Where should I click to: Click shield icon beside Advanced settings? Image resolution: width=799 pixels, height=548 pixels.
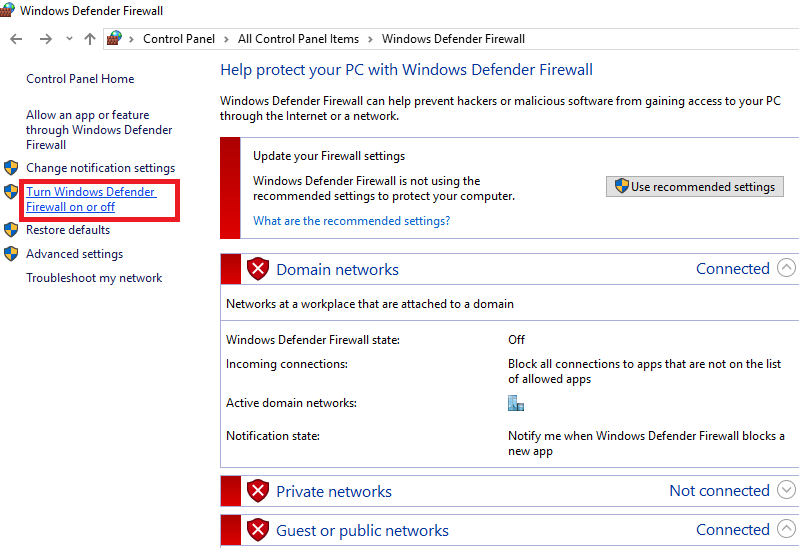tap(11, 253)
